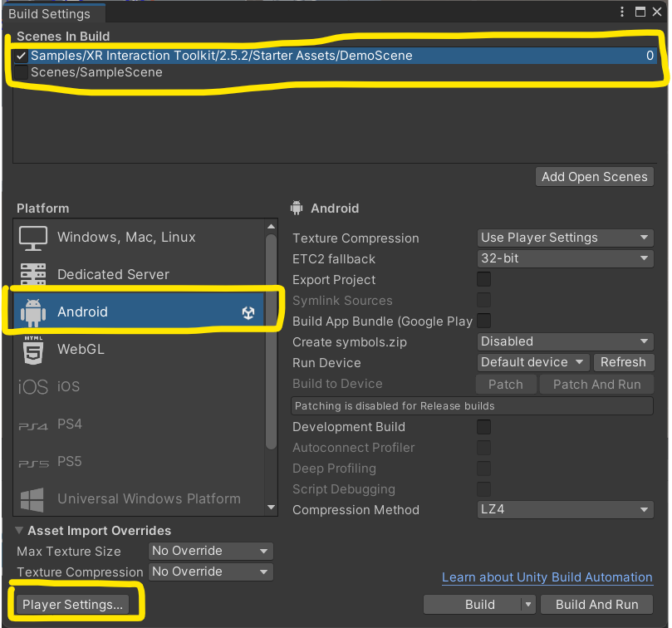Image resolution: width=672 pixels, height=628 pixels.
Task: Close the Build Settings window
Action: pyautogui.click(x=657, y=12)
